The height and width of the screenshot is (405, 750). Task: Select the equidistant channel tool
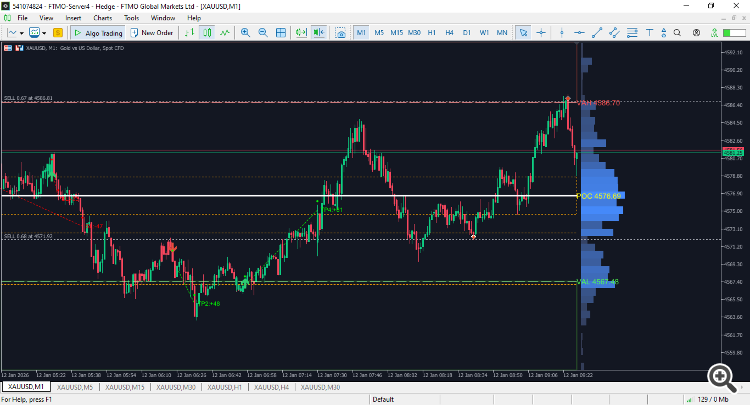614,33
